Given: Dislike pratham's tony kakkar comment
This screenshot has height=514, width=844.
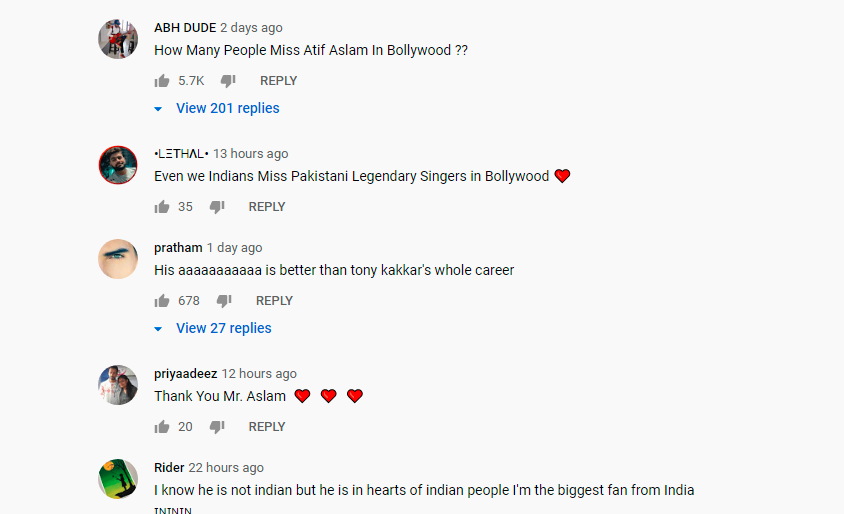Looking at the screenshot, I should [x=224, y=301].
